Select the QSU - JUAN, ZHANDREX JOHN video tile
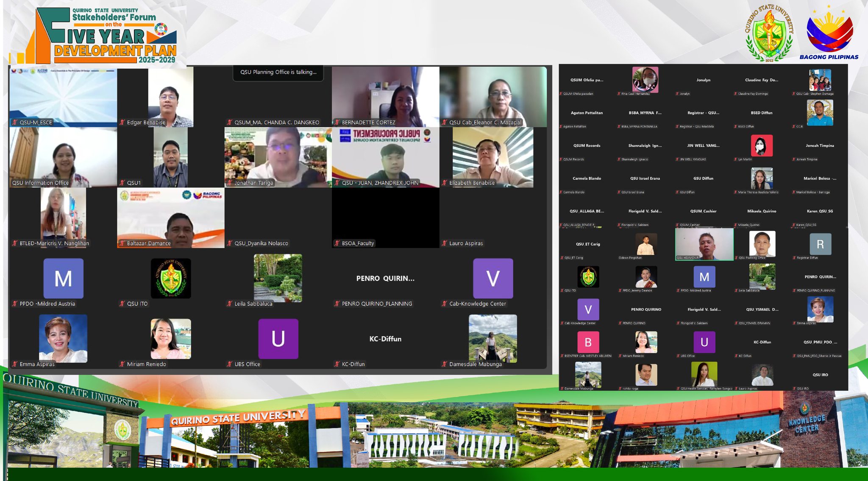The height and width of the screenshot is (481, 868). (385, 157)
